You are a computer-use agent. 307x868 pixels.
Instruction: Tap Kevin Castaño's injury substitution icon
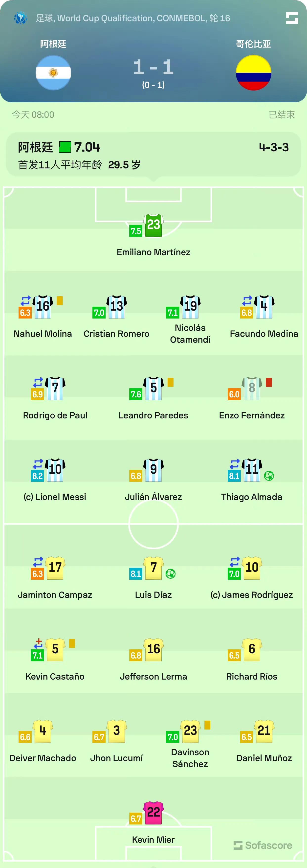coord(38,643)
